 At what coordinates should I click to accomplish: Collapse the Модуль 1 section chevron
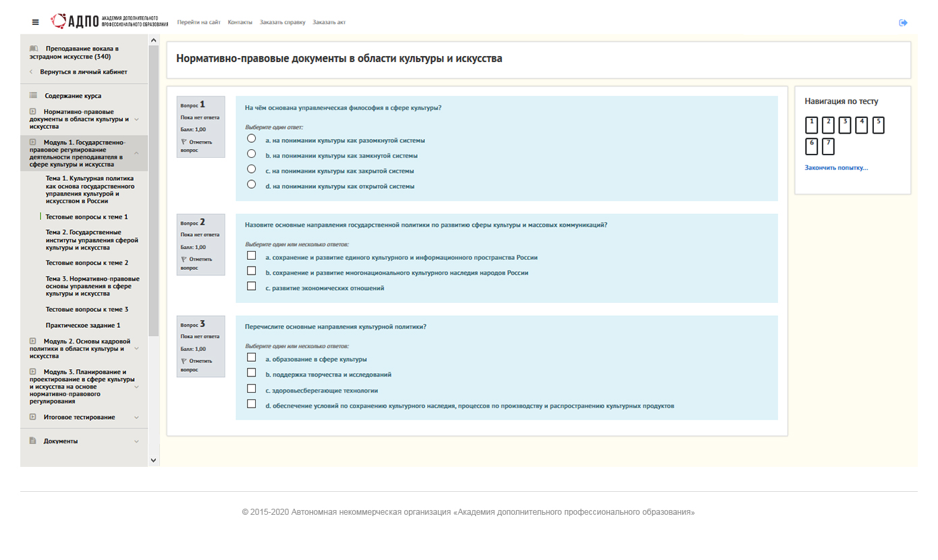tap(136, 153)
